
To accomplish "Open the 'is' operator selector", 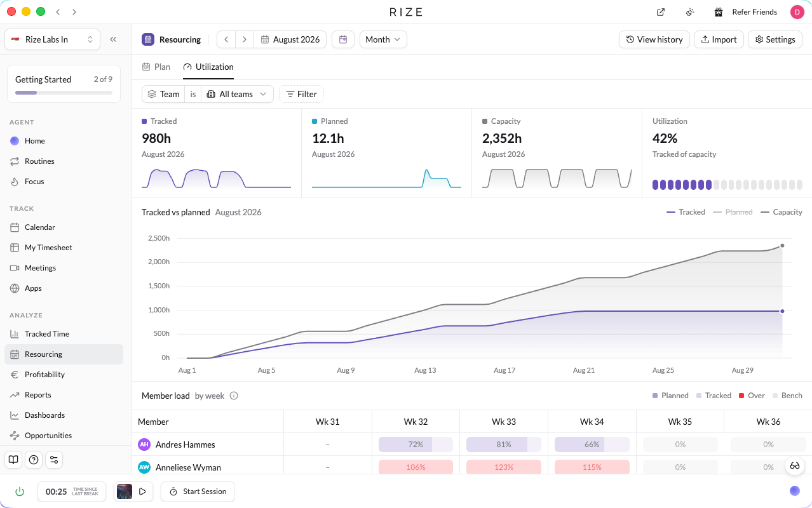I will (193, 94).
